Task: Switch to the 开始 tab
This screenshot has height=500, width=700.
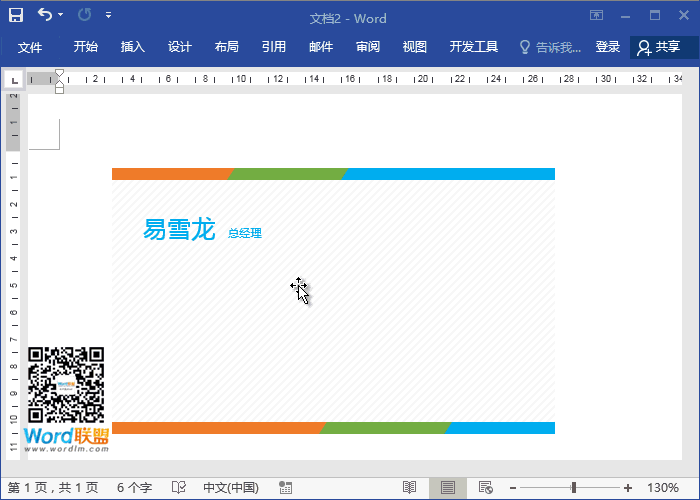Action: click(x=86, y=47)
